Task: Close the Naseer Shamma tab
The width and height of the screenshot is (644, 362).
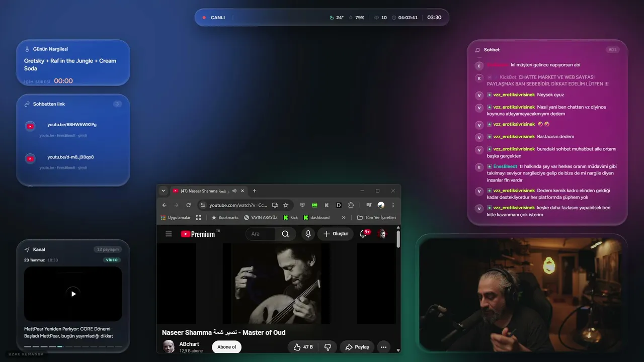Action: pyautogui.click(x=243, y=191)
